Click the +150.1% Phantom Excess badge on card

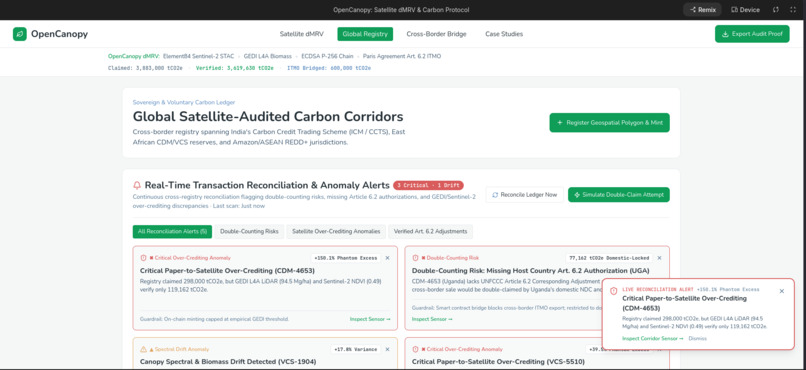tap(345, 258)
